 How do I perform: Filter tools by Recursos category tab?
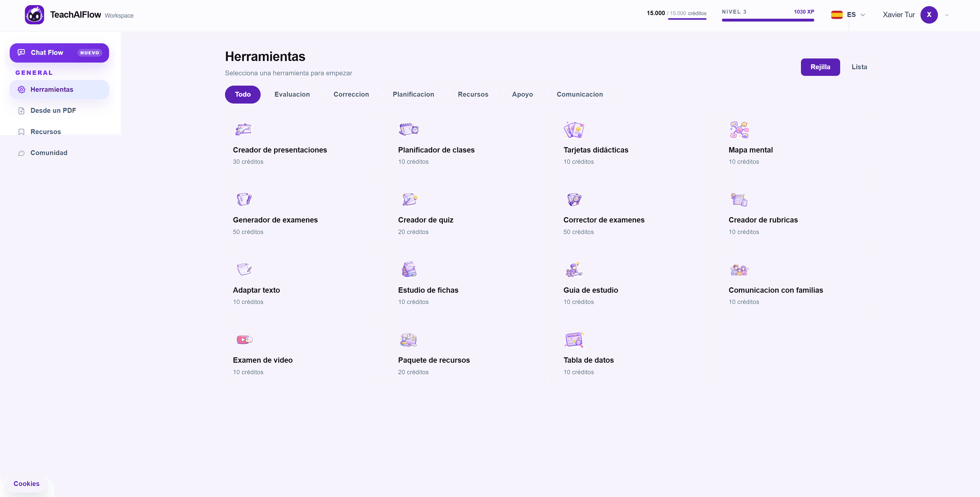tap(473, 95)
